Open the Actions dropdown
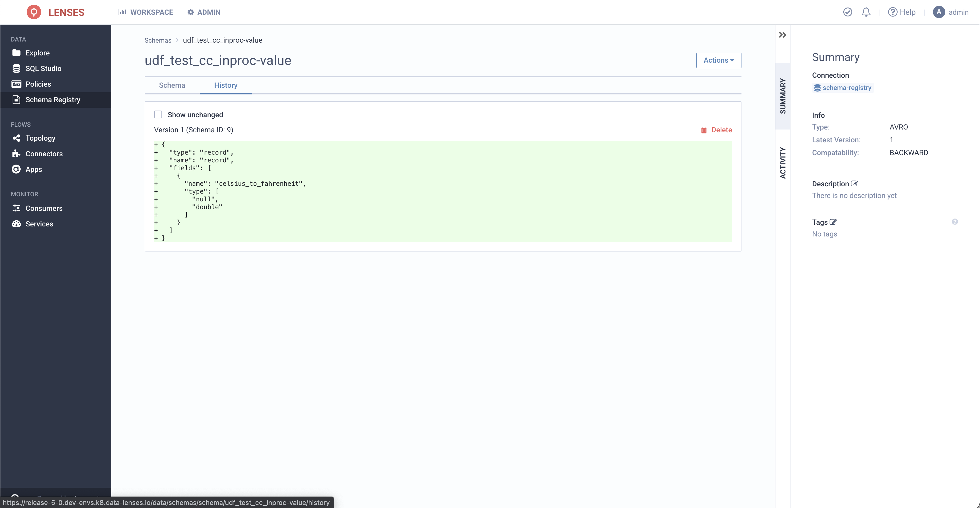980x508 pixels. click(718, 60)
